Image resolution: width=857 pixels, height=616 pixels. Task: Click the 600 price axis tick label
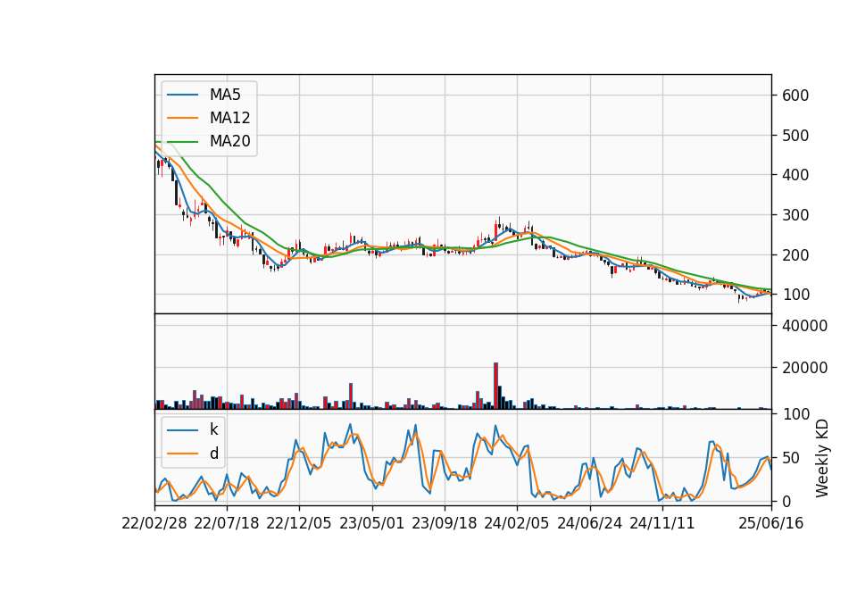(x=795, y=96)
